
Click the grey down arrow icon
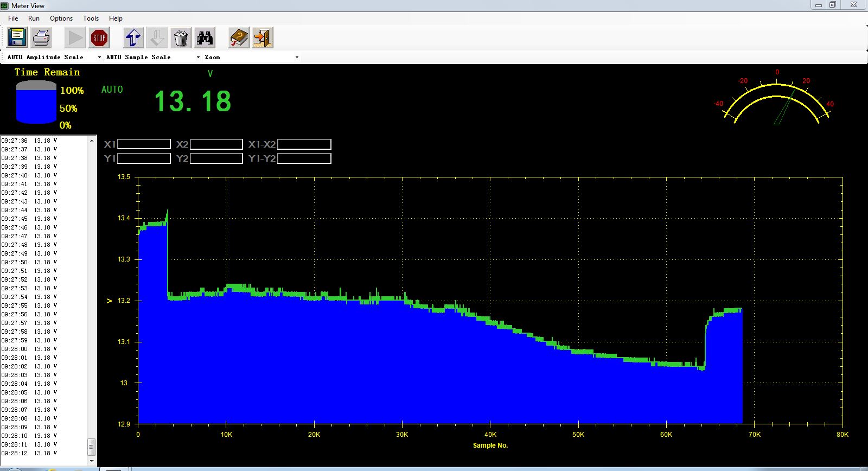point(157,37)
